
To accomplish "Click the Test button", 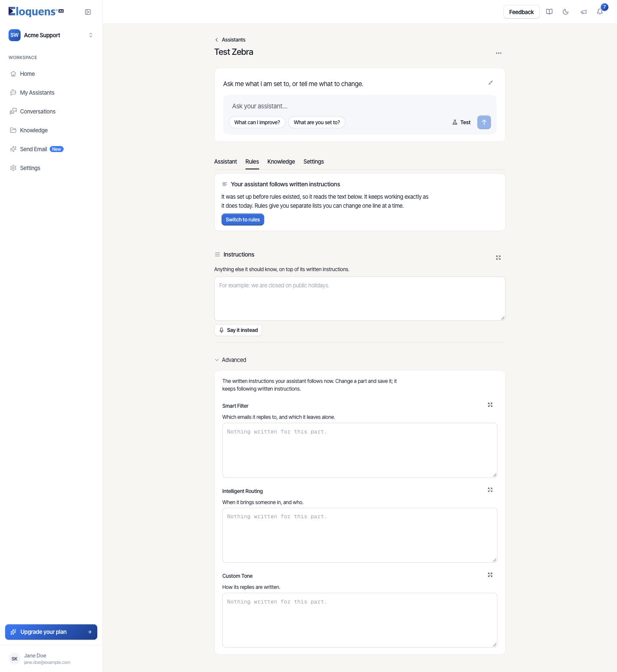I will point(461,122).
